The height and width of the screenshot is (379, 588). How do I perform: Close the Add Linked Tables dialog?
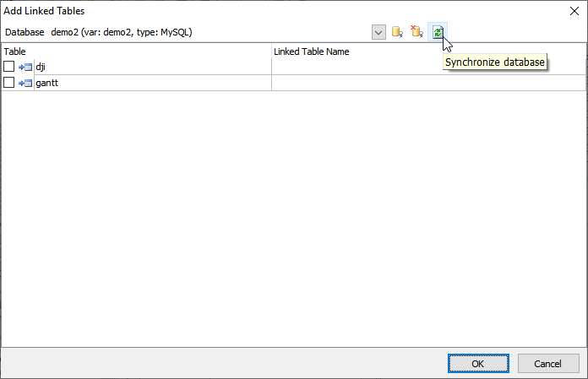[574, 10]
